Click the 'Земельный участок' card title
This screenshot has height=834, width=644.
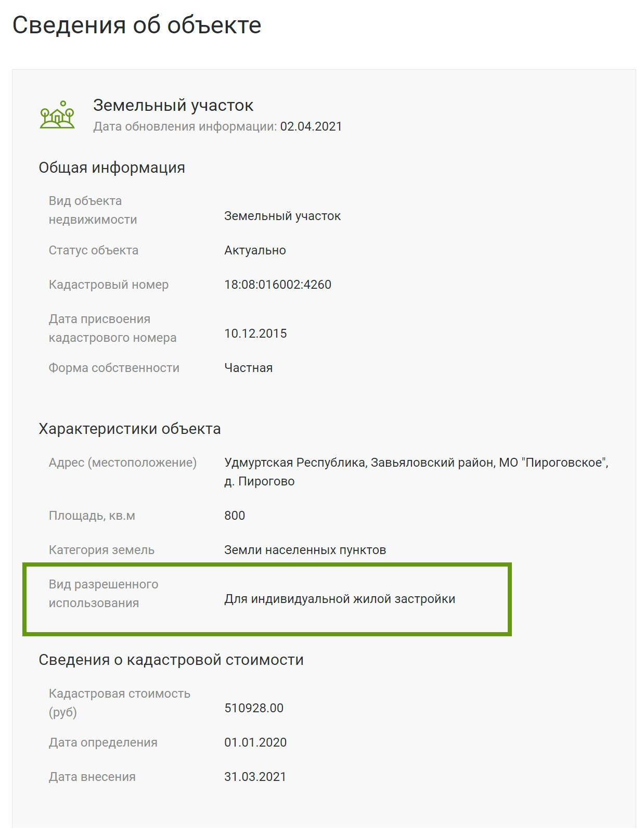tap(173, 105)
